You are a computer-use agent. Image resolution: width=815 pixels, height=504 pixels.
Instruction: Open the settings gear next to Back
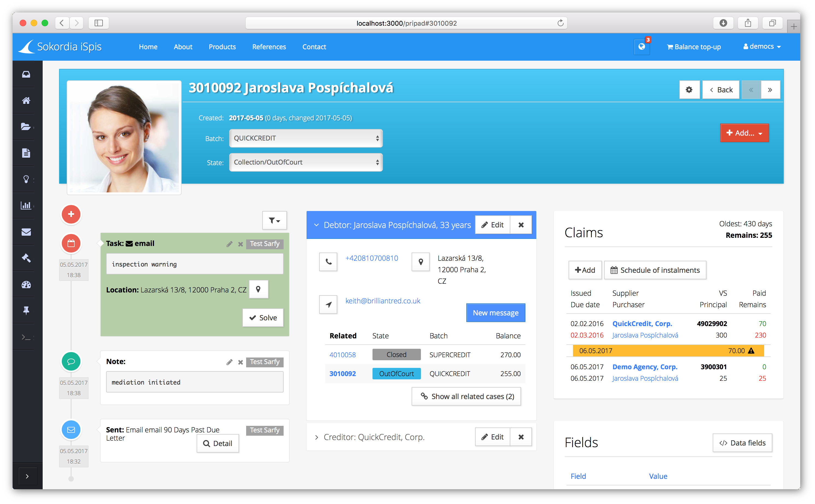click(689, 90)
